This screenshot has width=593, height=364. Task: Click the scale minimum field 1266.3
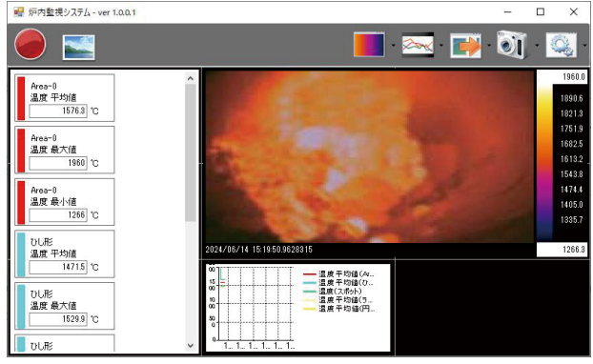click(562, 250)
